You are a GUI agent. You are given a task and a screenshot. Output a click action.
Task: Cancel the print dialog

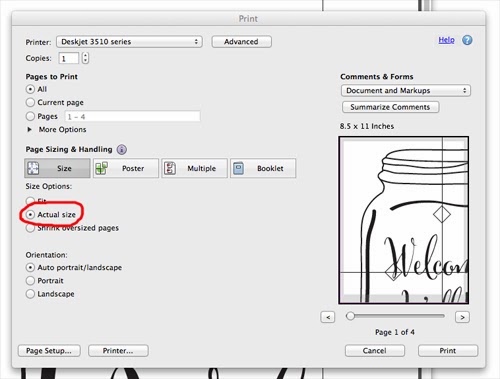pos(375,351)
